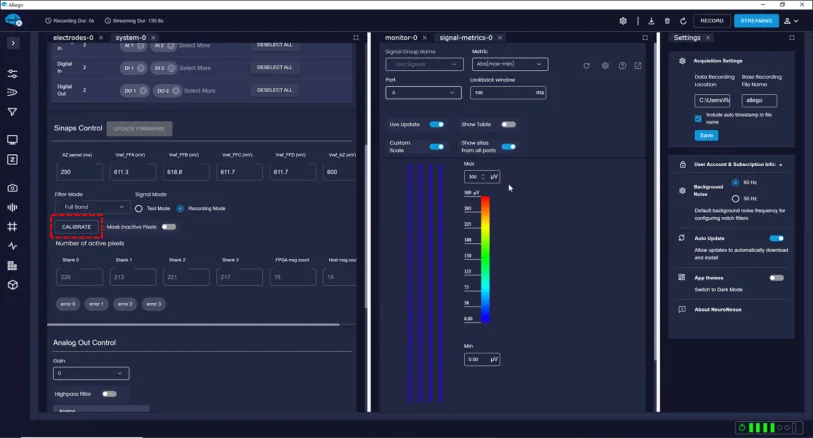Open the gear settings icon in signal-metrics panel
Screen dimensions: 813x438
point(605,66)
